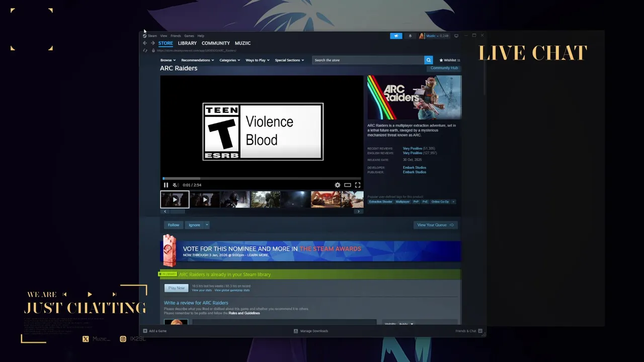Open View your stats link

click(202, 290)
